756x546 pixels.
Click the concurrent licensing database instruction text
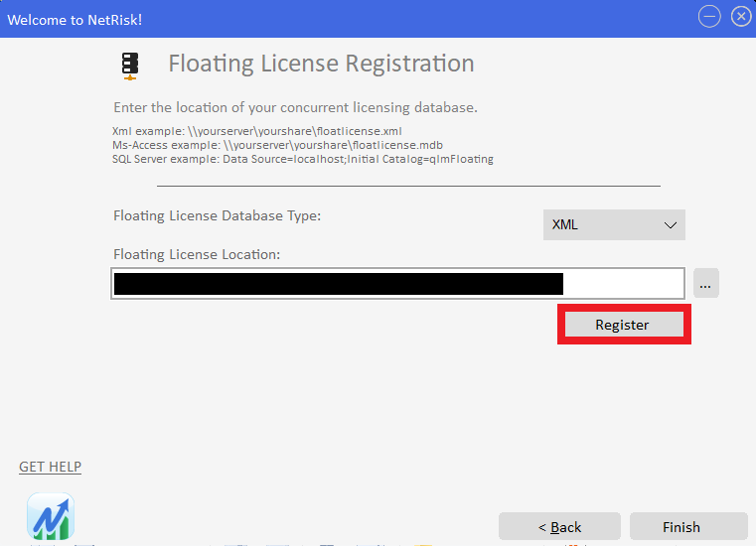(x=296, y=107)
